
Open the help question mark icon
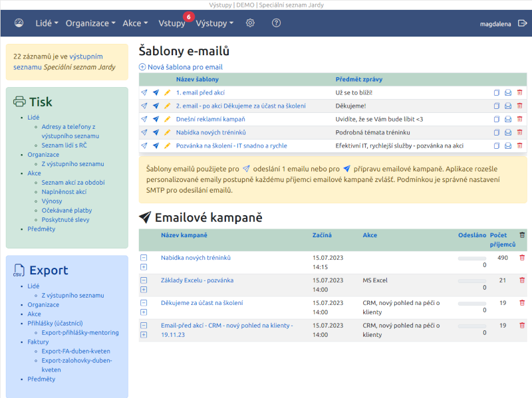click(276, 23)
